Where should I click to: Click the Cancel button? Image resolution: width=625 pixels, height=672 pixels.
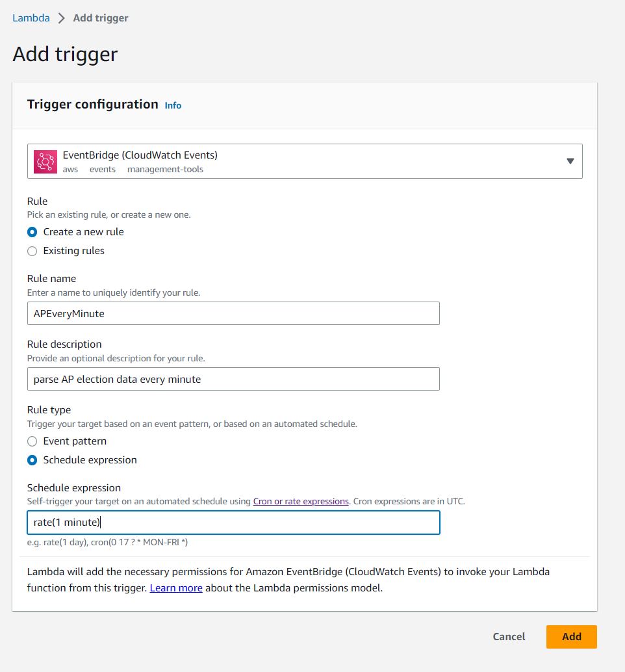pos(509,637)
